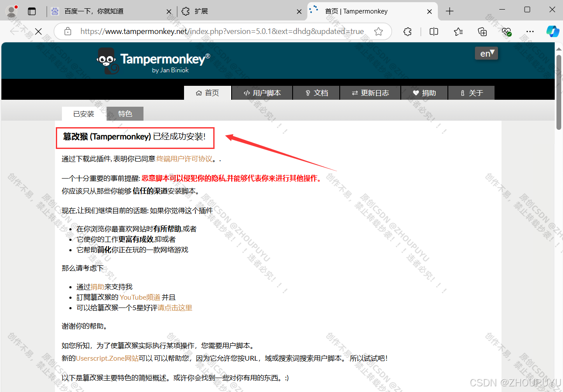This screenshot has width=563, height=392.
Task: Open the tab actions menu icon
Action: point(32,11)
